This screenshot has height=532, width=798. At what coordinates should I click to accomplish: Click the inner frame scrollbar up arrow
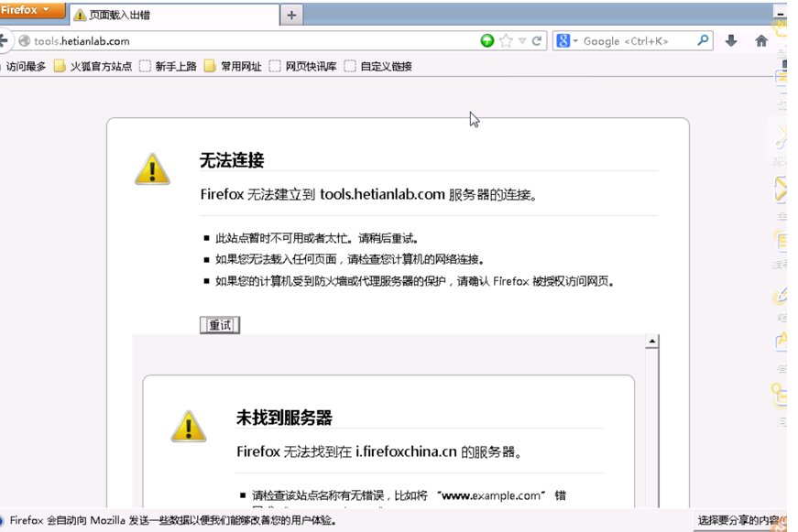coord(651,341)
